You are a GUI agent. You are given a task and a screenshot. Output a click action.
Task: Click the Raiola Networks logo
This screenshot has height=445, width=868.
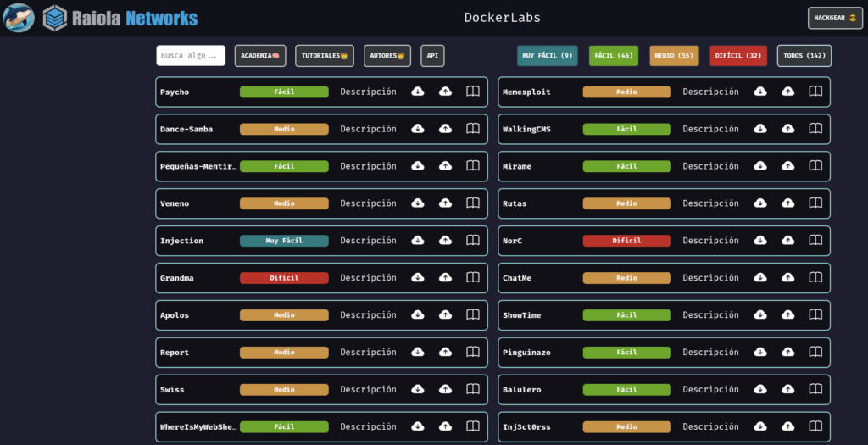[120, 19]
